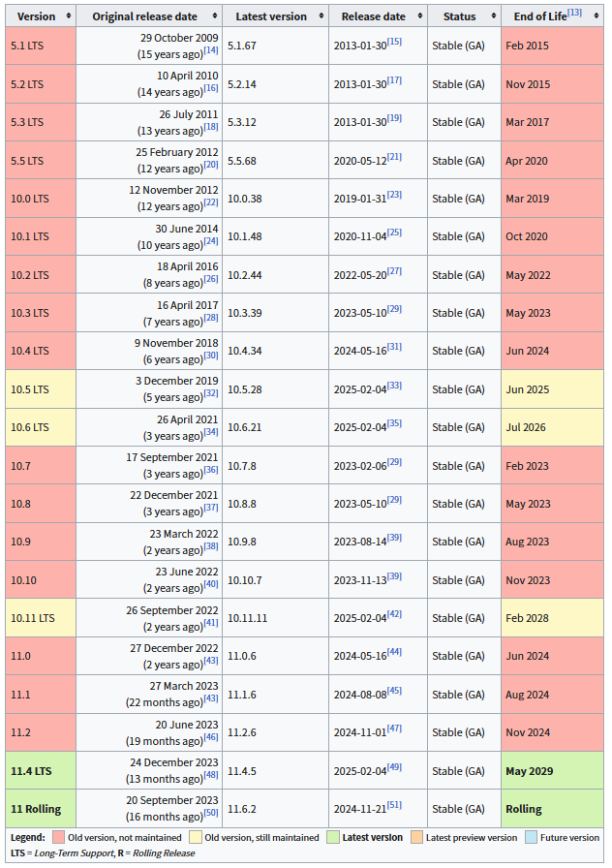
Task: Sort by Status column arrows
Action: 494,16
